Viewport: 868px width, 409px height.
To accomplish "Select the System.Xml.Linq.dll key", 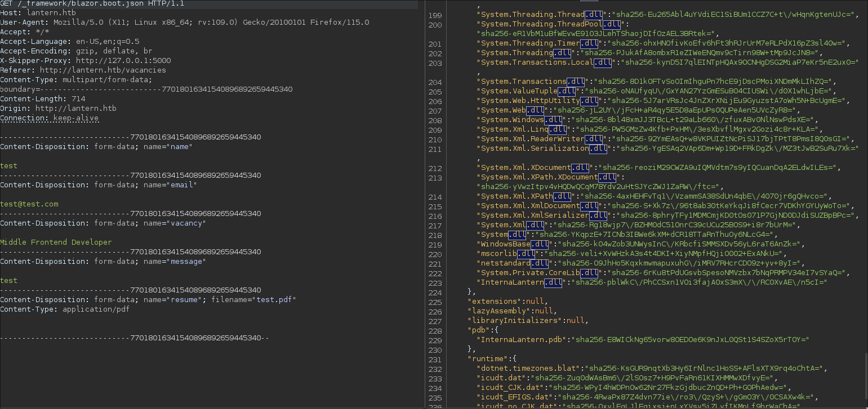I will [x=524, y=129].
